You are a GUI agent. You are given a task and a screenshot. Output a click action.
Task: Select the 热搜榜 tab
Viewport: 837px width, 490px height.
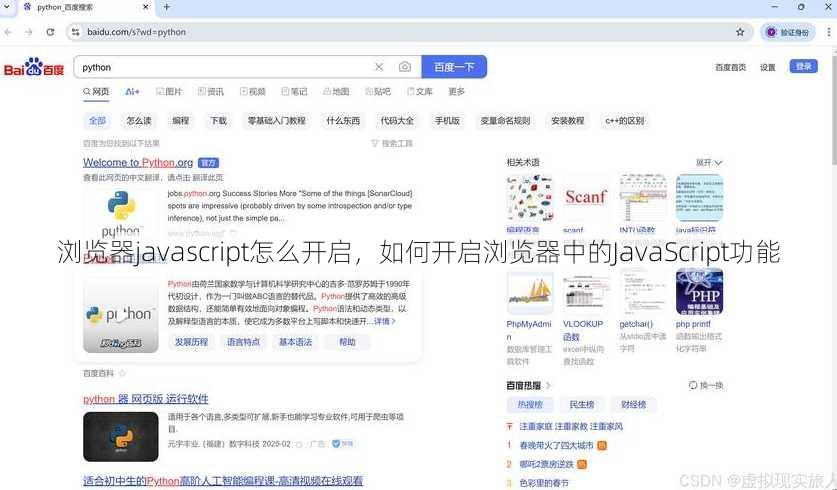[x=530, y=405]
